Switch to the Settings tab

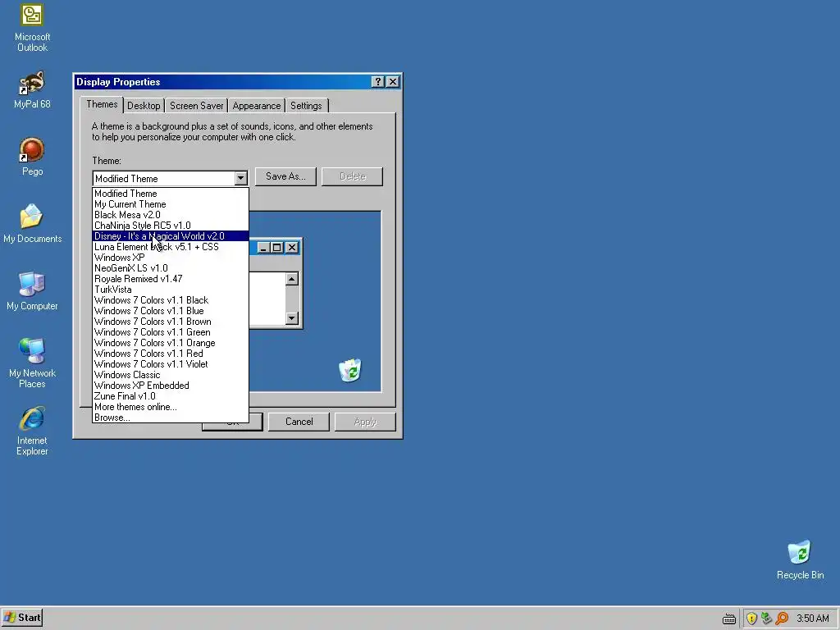(x=306, y=106)
